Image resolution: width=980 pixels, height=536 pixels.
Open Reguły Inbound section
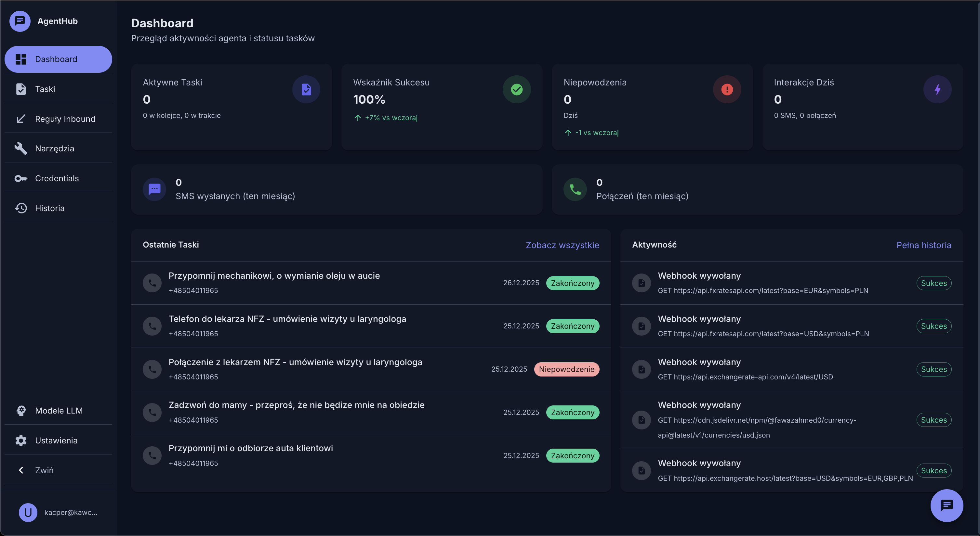click(58, 119)
